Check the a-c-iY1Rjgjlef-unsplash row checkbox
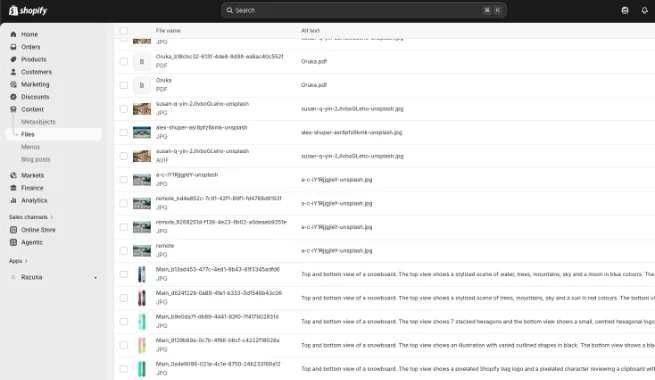The height and width of the screenshot is (380, 655). 124,180
